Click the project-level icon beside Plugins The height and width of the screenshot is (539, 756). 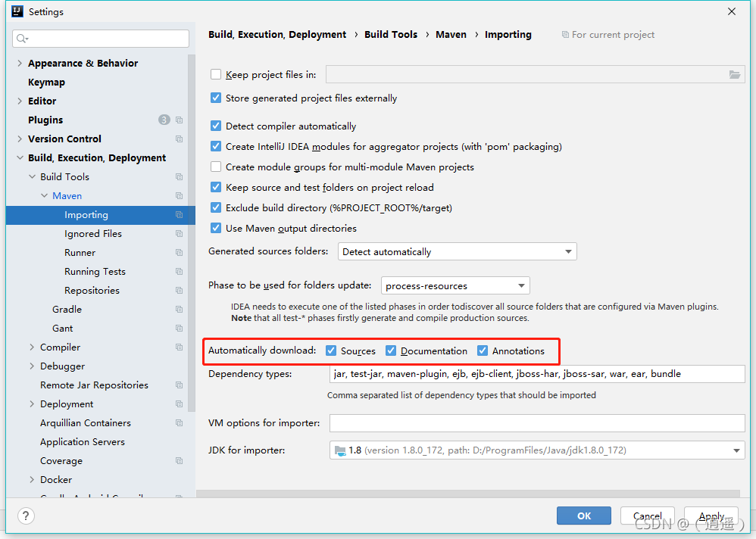[x=180, y=120]
